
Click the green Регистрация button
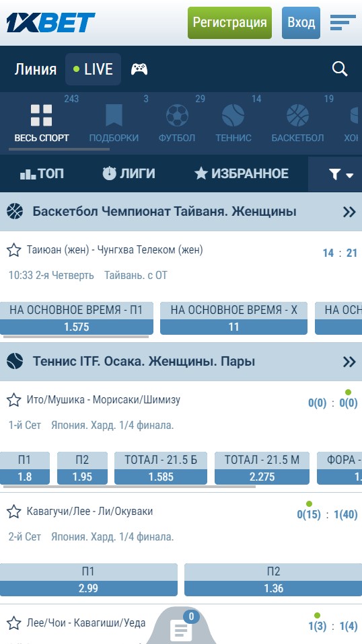click(229, 23)
